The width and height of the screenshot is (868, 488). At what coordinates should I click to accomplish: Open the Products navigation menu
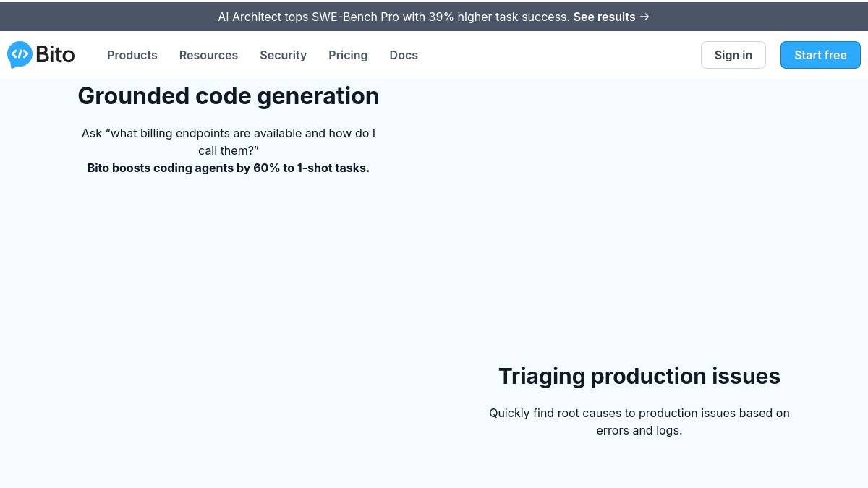[132, 55]
